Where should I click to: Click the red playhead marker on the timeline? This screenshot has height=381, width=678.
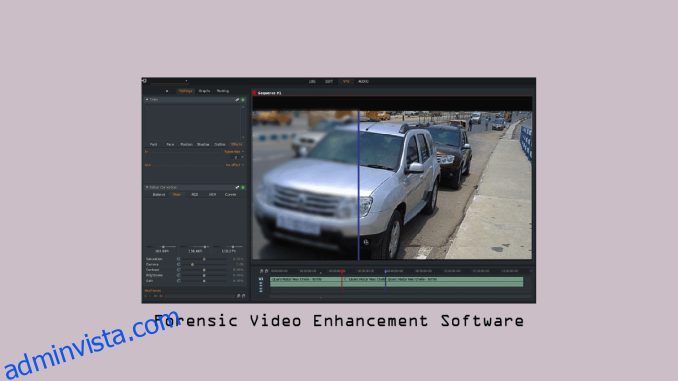pyautogui.click(x=342, y=271)
